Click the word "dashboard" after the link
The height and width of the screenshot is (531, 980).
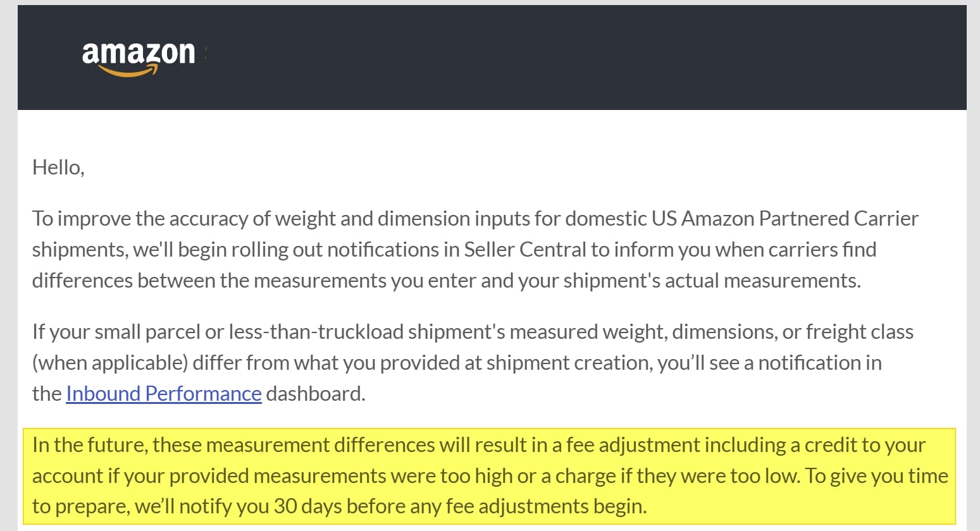pyautogui.click(x=314, y=393)
